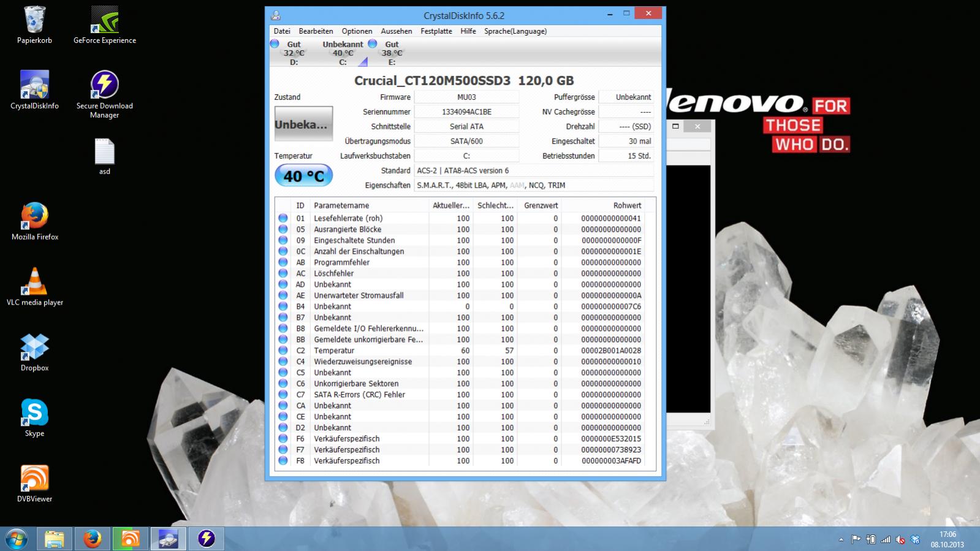980x551 pixels.
Task: Open Secure Download Manager taskbar icon
Action: point(207,539)
